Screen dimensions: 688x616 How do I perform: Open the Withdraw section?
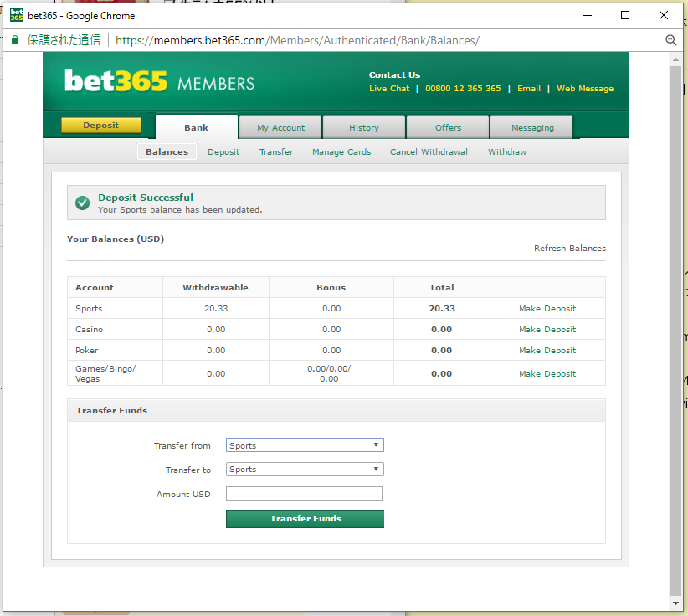point(507,151)
